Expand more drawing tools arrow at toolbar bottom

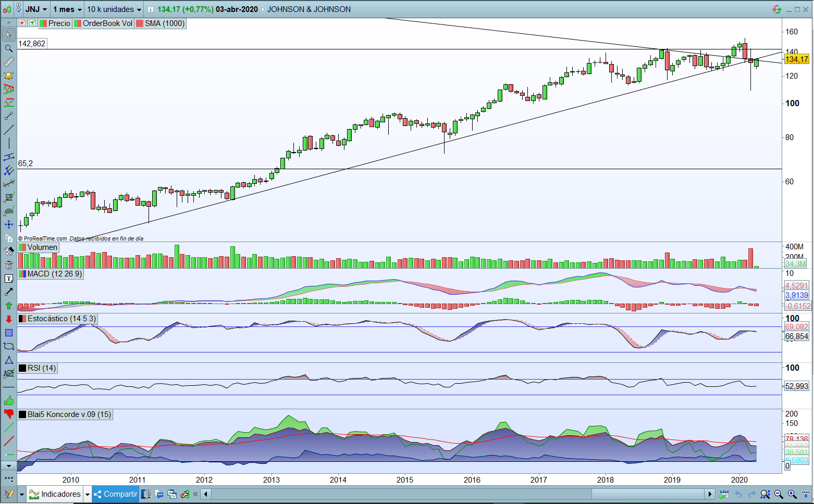click(8, 466)
